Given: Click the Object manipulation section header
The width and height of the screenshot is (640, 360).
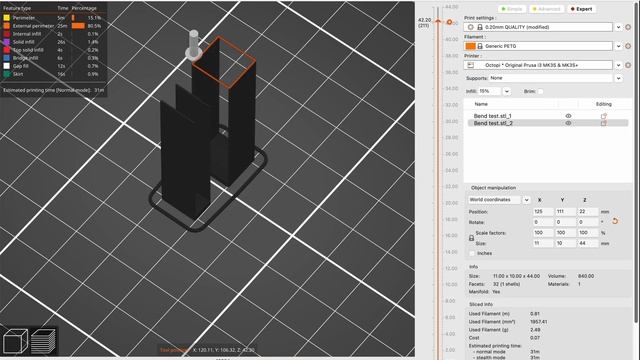Looking at the screenshot, I should pyautogui.click(x=493, y=188).
